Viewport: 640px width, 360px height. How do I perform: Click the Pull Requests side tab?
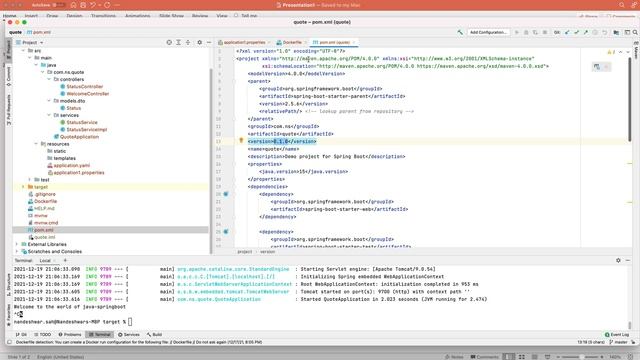coord(9,109)
